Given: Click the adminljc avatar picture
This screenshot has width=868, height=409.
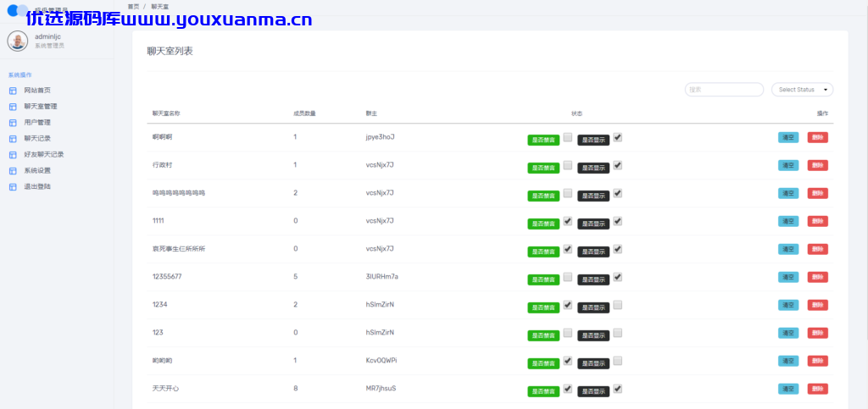Looking at the screenshot, I should (18, 41).
